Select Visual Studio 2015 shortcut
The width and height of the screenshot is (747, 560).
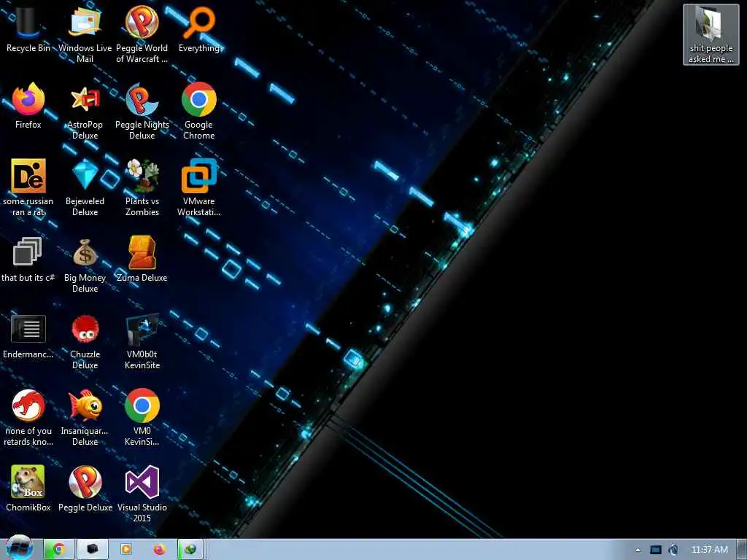(142, 494)
